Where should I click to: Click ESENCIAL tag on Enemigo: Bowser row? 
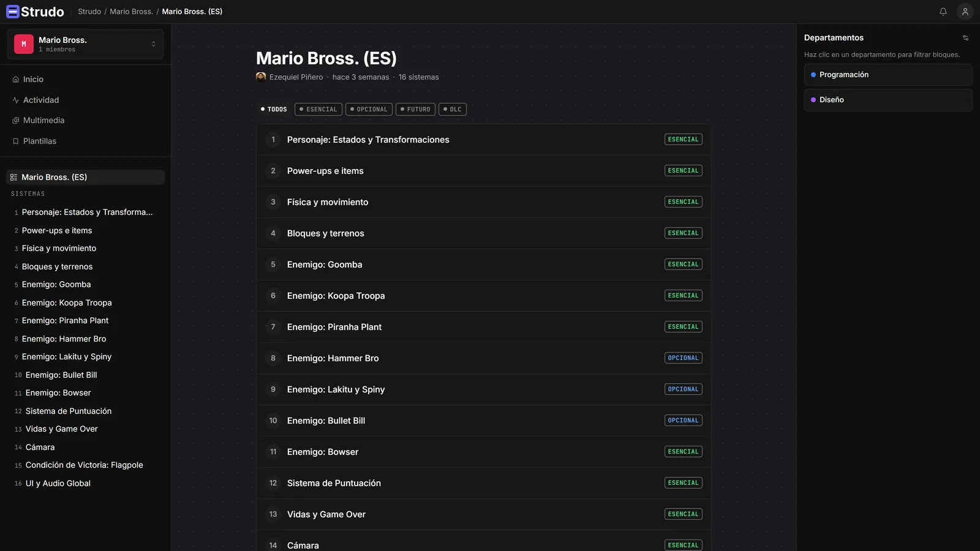click(683, 452)
